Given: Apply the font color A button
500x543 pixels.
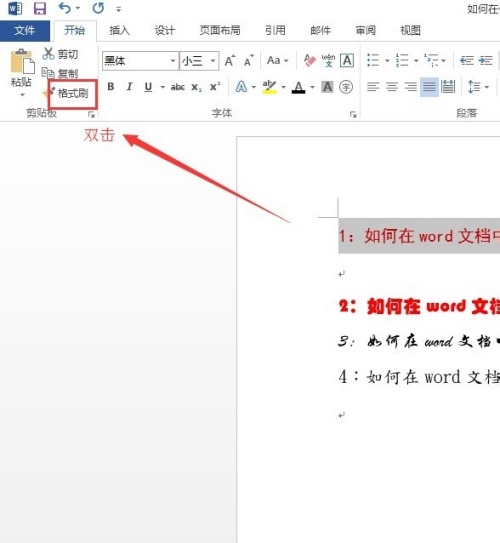Looking at the screenshot, I should tap(298, 87).
